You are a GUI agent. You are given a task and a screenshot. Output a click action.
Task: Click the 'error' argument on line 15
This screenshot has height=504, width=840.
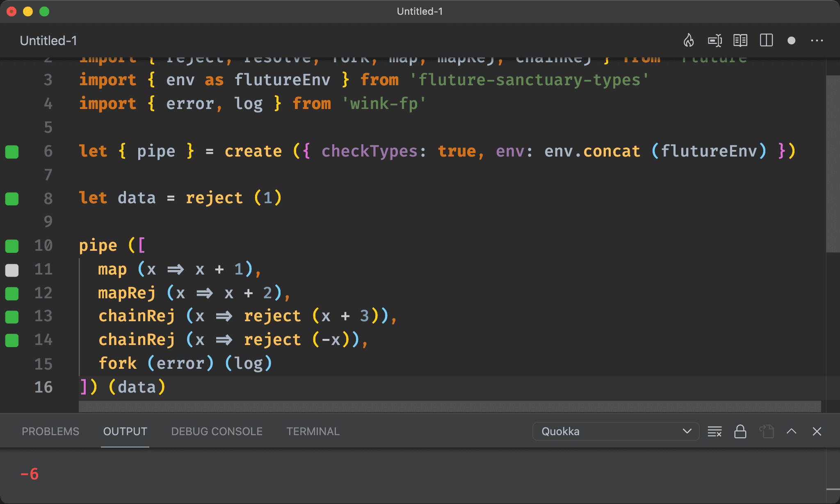tap(180, 364)
